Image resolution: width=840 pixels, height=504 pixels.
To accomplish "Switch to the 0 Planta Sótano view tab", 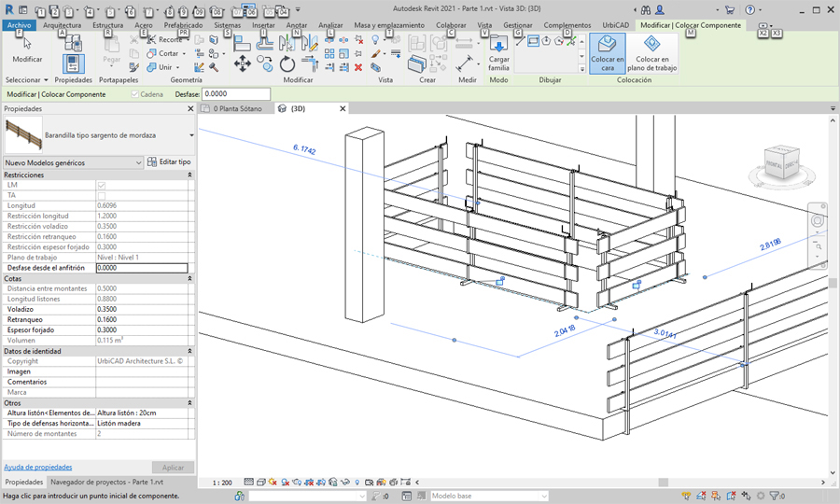I will [237, 109].
